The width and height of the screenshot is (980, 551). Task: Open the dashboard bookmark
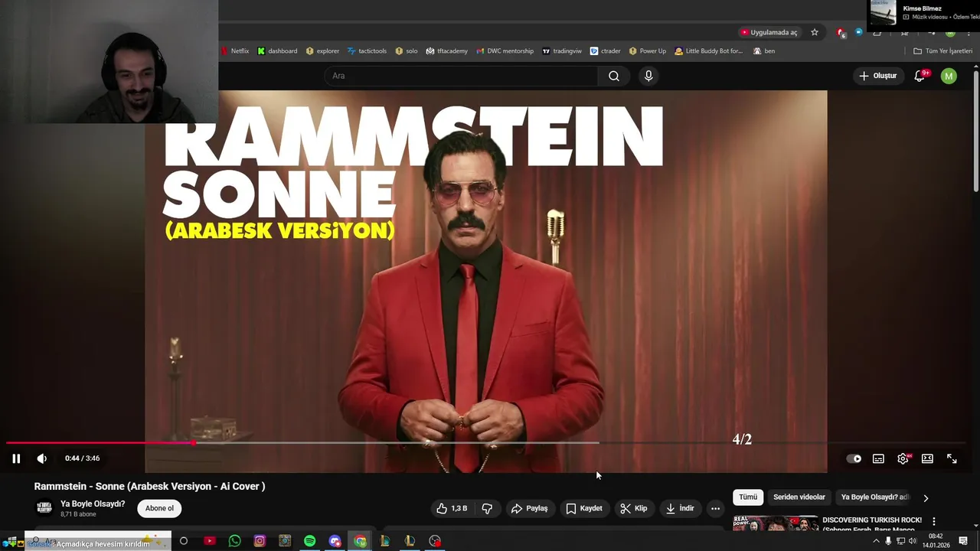[277, 51]
